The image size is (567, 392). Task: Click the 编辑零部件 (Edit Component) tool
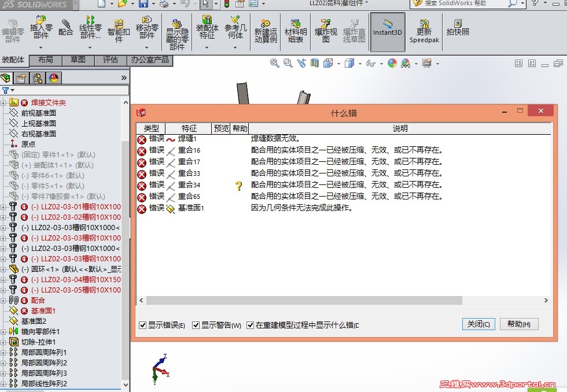pyautogui.click(x=13, y=31)
